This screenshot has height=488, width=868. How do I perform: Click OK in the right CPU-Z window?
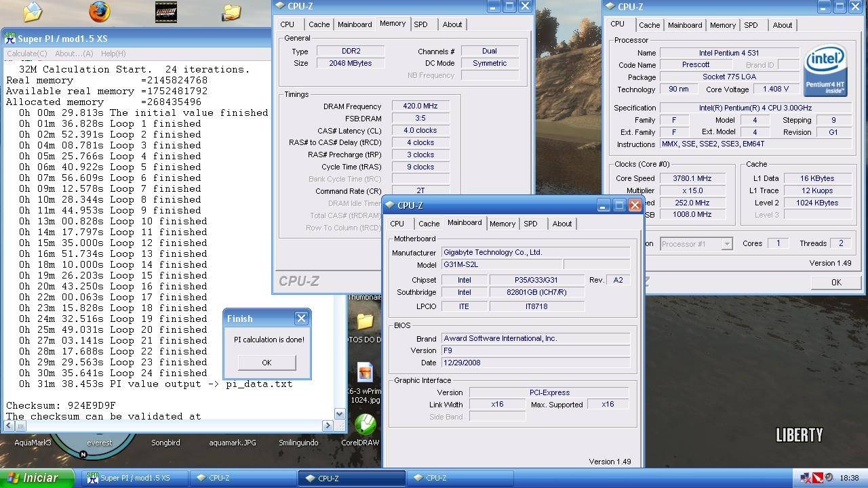(x=836, y=283)
